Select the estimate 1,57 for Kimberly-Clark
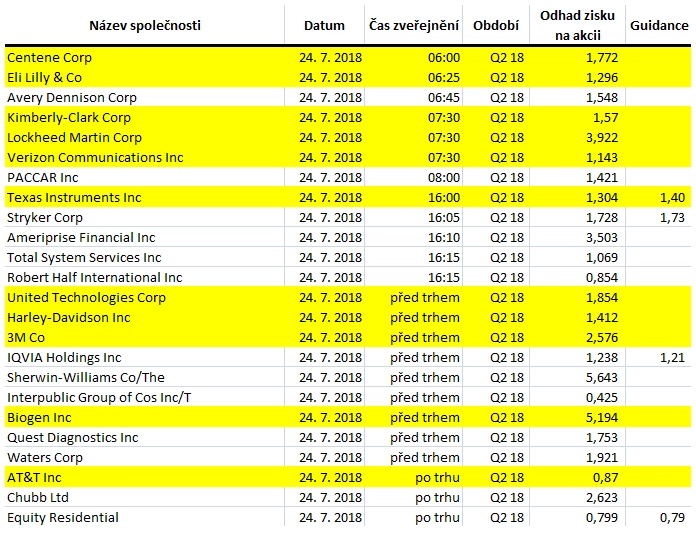Viewport: 696px width, 533px height. pyautogui.click(x=605, y=118)
